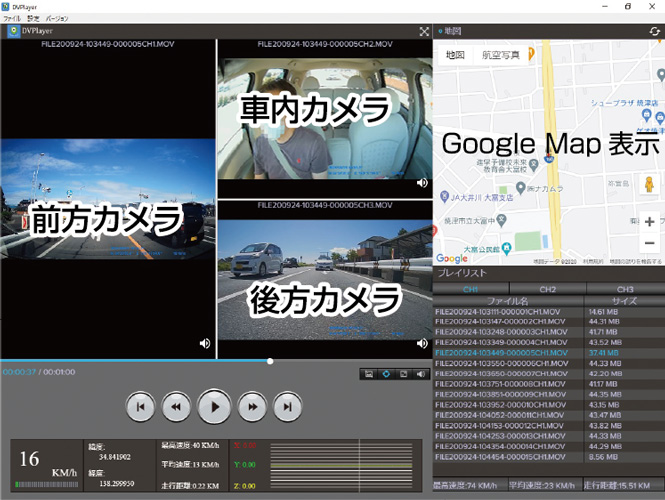Viewport: 665px width, 500px height.
Task: Toggle the front camera speaker icon
Action: click(205, 343)
